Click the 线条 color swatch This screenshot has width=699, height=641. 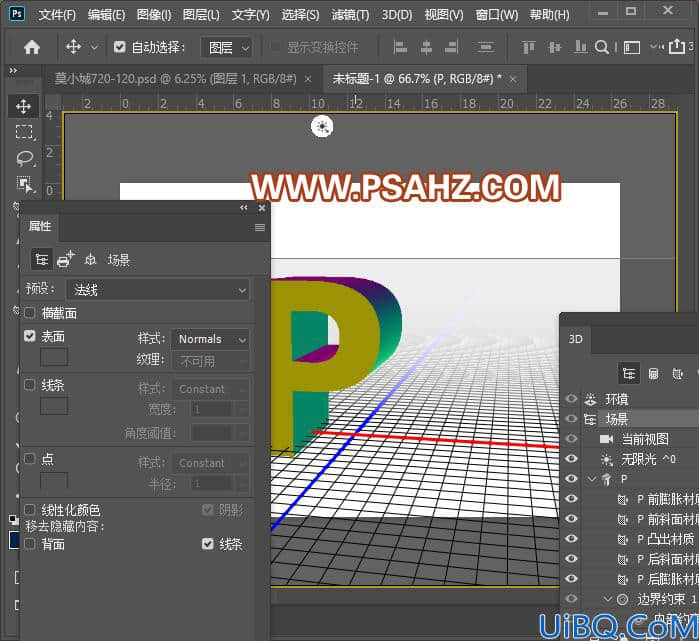(54, 406)
